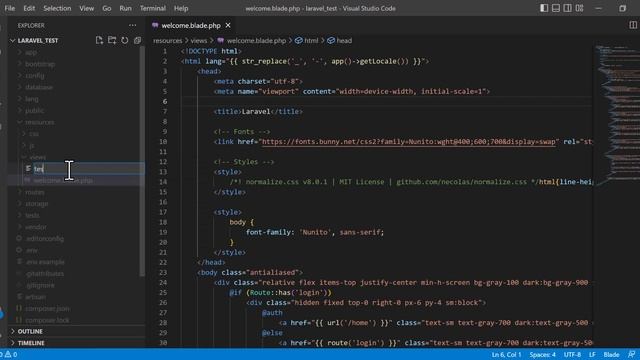Screen dimensions: 640x360
Task: Collapse all folders in Explorer
Action: (138, 40)
